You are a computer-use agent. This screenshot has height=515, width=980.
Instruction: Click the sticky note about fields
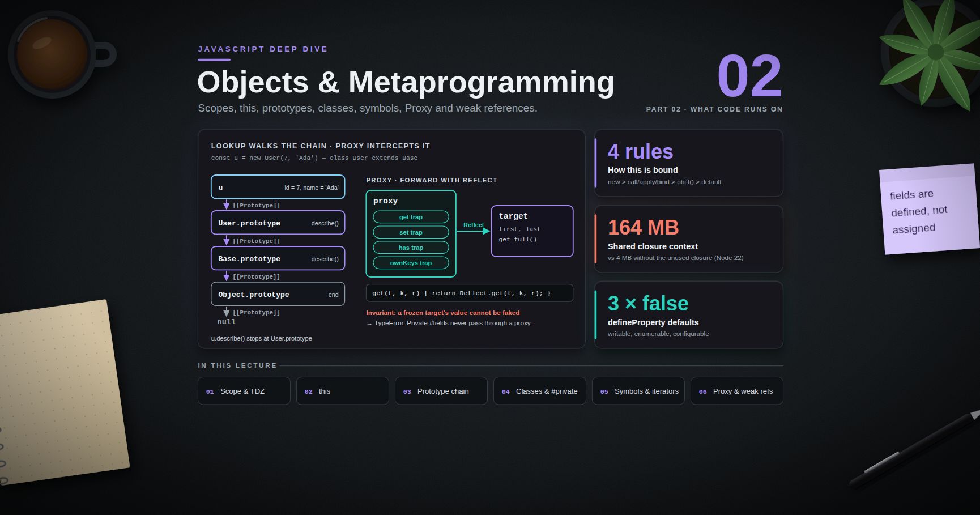[x=929, y=209]
